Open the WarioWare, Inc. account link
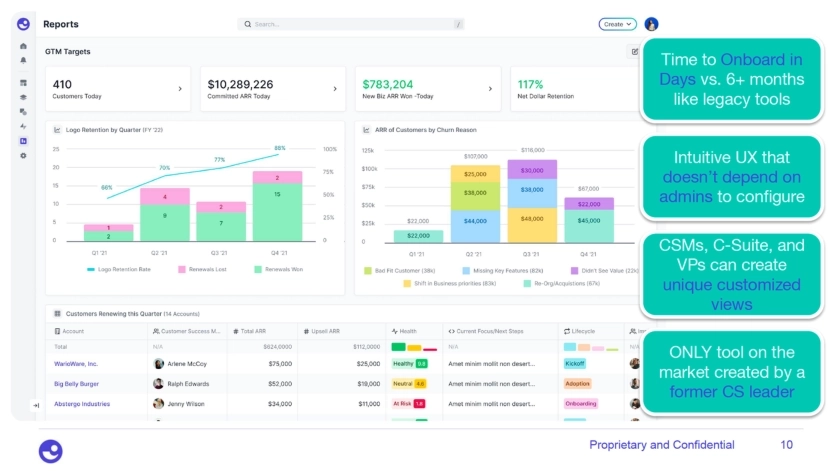This screenshot has height=471, width=840. (76, 364)
